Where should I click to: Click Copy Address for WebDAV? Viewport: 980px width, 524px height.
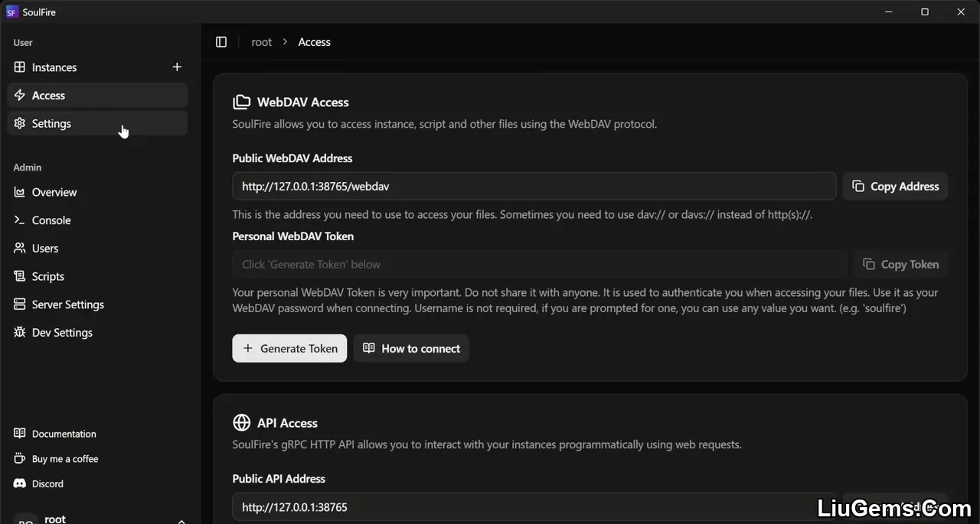[x=895, y=186]
